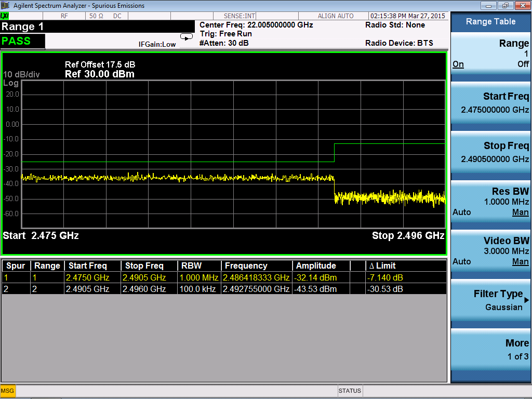
Task: Close the Spectrum Analyzer window
Action: pyautogui.click(x=523, y=5)
